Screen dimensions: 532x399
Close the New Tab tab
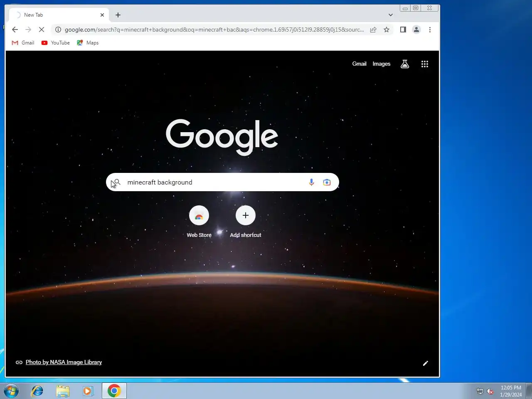click(x=102, y=15)
